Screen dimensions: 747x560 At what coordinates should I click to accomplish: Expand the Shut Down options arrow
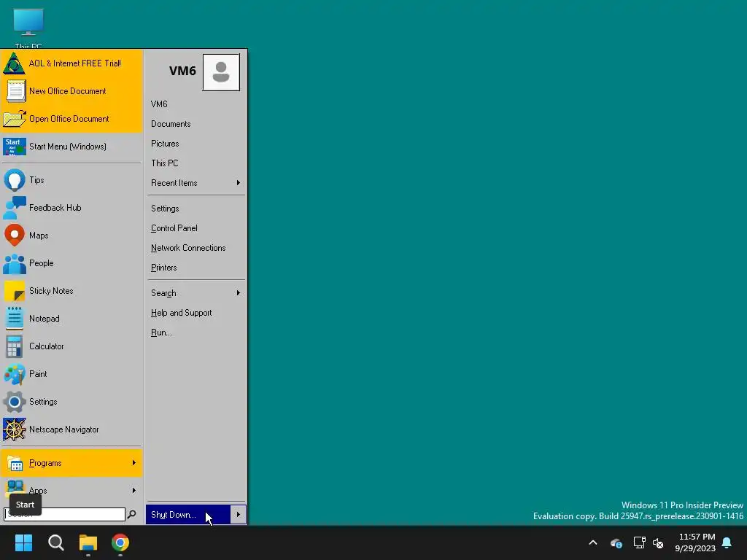239,515
